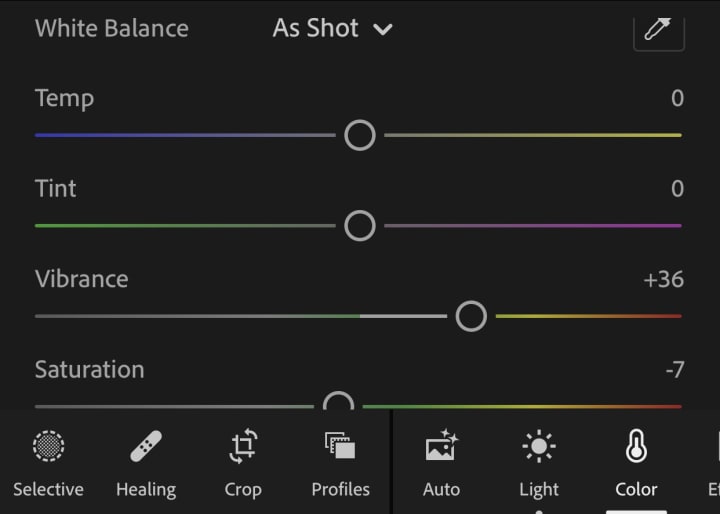Click the chevron next to As Shot
720x514 pixels.
pos(383,30)
